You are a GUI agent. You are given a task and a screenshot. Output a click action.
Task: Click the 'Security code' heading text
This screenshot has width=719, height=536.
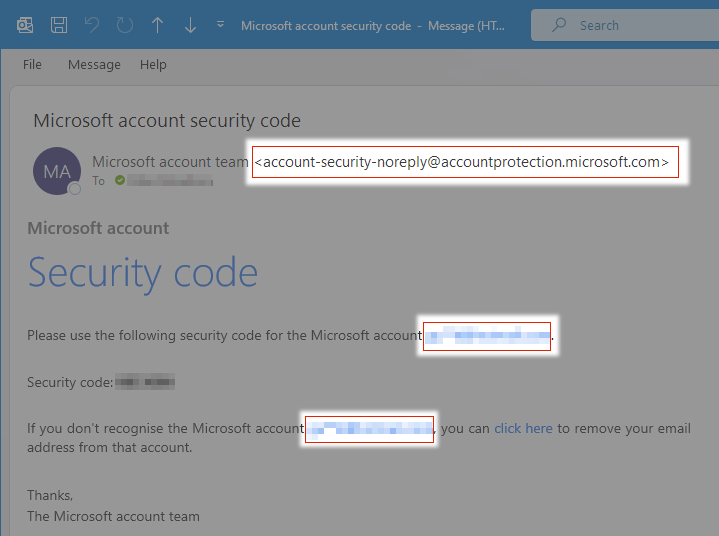click(x=143, y=273)
